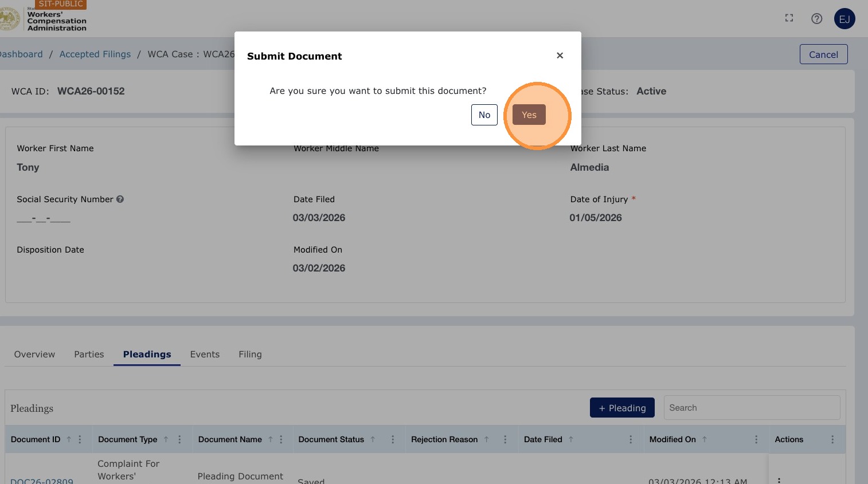Click the Active case status text
This screenshot has height=484, width=868.
click(651, 91)
